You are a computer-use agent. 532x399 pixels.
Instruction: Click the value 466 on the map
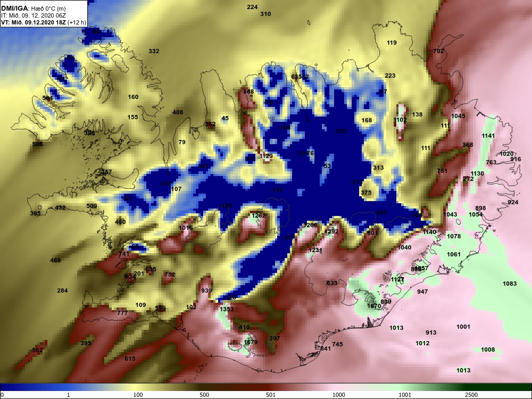[55, 261]
